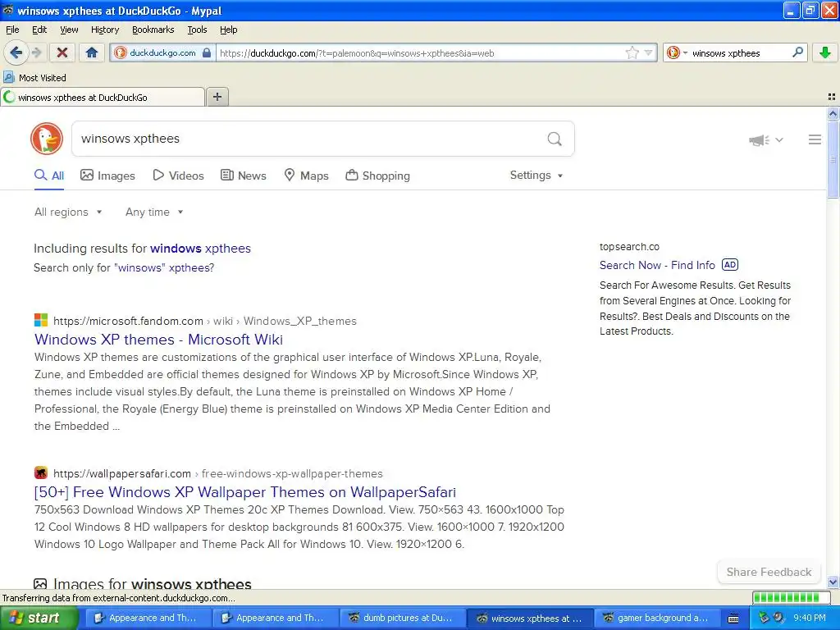Open the URL history dropdown arrow

click(x=648, y=52)
